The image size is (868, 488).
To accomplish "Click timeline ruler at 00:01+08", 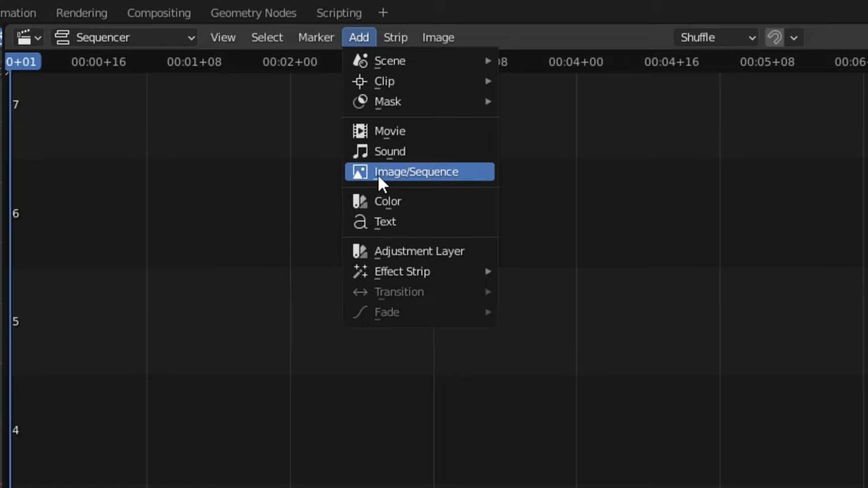I will 194,62.
